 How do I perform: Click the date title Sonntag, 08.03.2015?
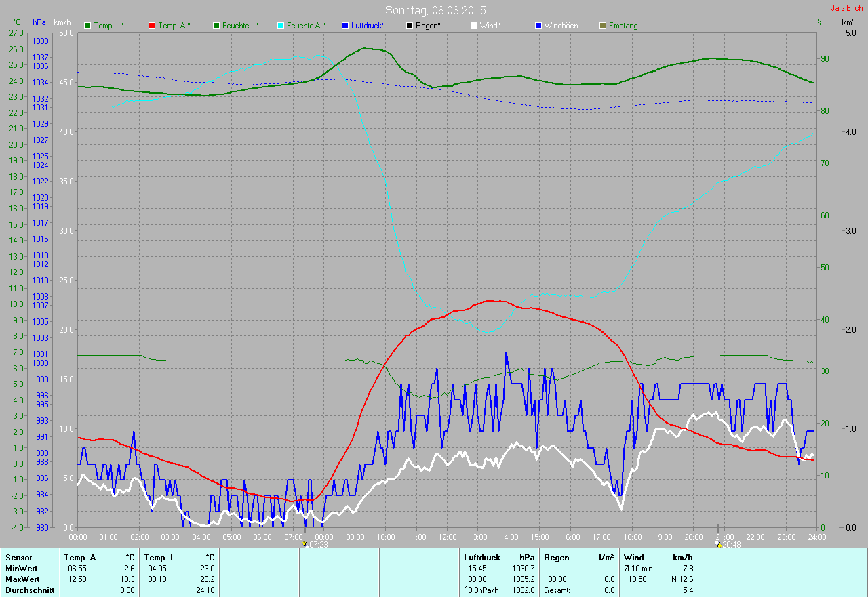click(435, 10)
